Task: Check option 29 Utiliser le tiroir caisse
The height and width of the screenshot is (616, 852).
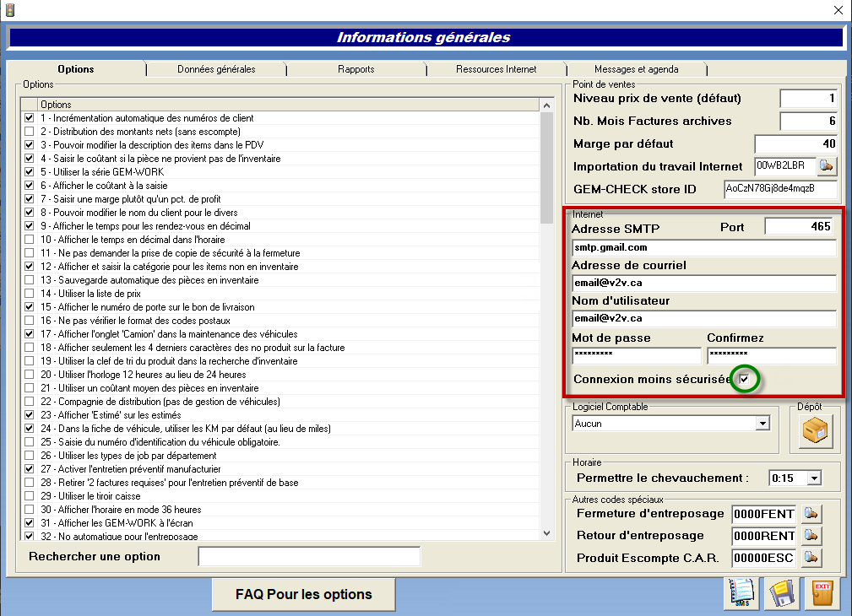Action: (30, 496)
